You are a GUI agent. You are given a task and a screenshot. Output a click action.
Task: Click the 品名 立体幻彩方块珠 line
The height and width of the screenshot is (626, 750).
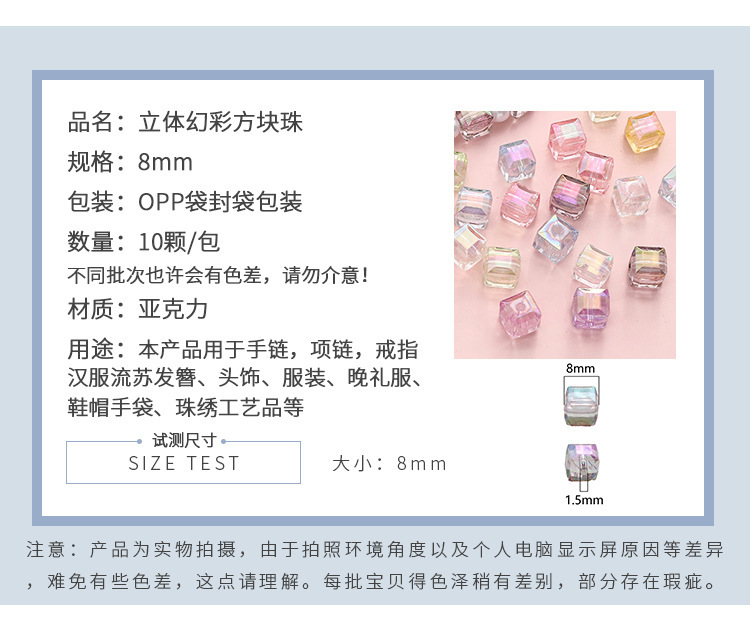click(x=185, y=122)
